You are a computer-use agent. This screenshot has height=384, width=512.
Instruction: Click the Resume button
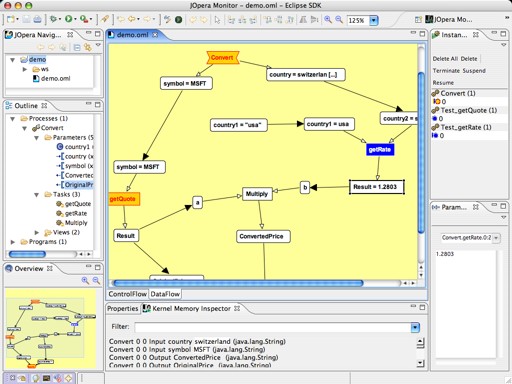pyautogui.click(x=443, y=83)
